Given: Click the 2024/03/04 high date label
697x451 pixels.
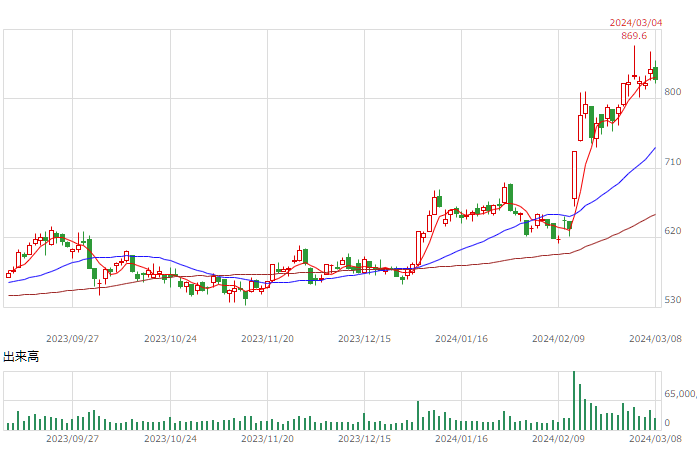Looking at the screenshot, I should tap(636, 23).
